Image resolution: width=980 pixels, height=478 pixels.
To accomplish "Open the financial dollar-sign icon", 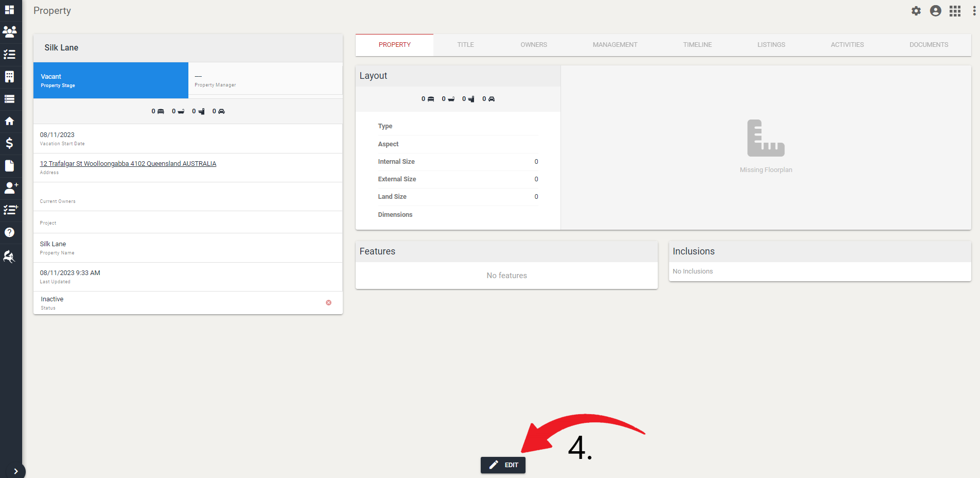I will point(10,144).
